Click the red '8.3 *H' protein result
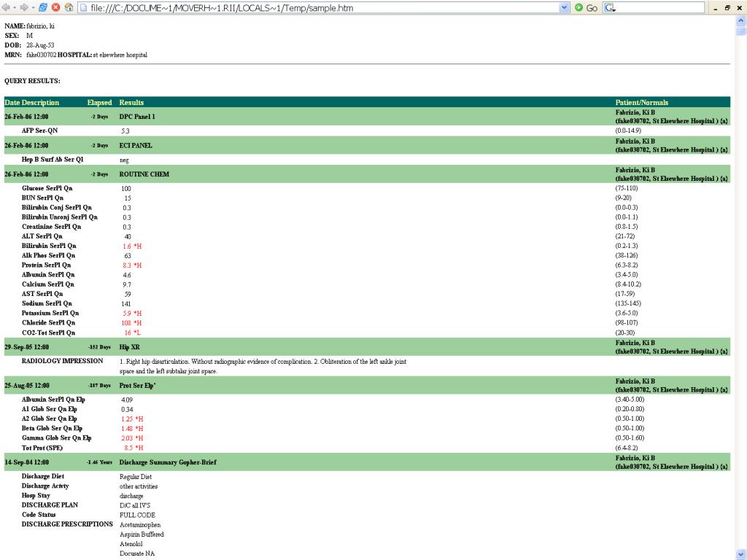This screenshot has width=747, height=560. tap(132, 265)
